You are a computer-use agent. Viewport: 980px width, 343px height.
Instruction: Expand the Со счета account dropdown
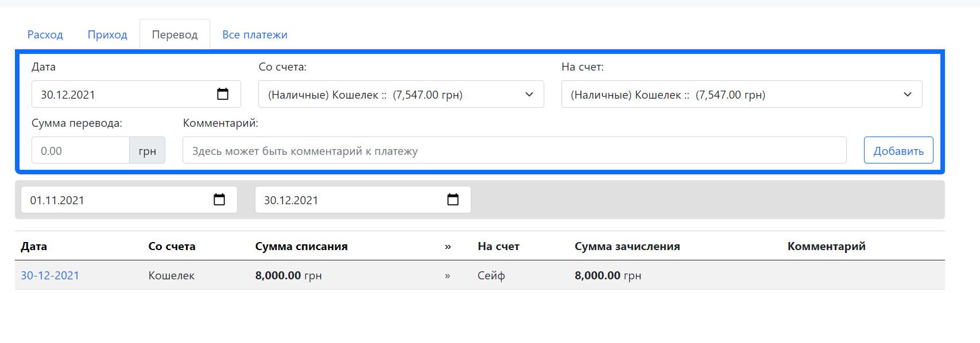[401, 95]
